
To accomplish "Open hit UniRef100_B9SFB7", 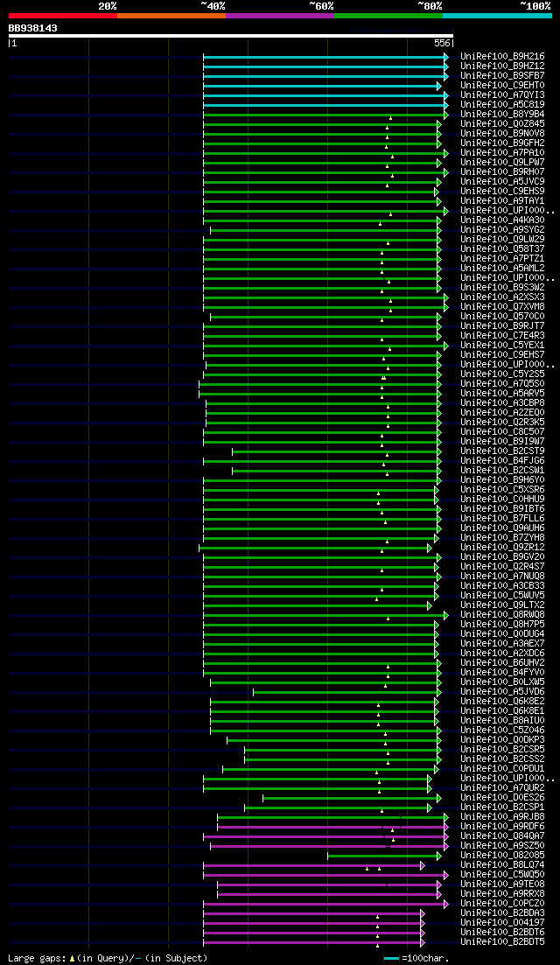I will coord(502,76).
